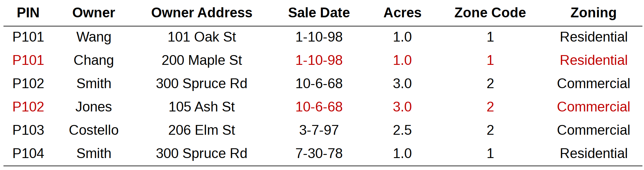Image resolution: width=644 pixels, height=170 pixels.
Task: Select the Zone Code column header
Action: tap(490, 13)
